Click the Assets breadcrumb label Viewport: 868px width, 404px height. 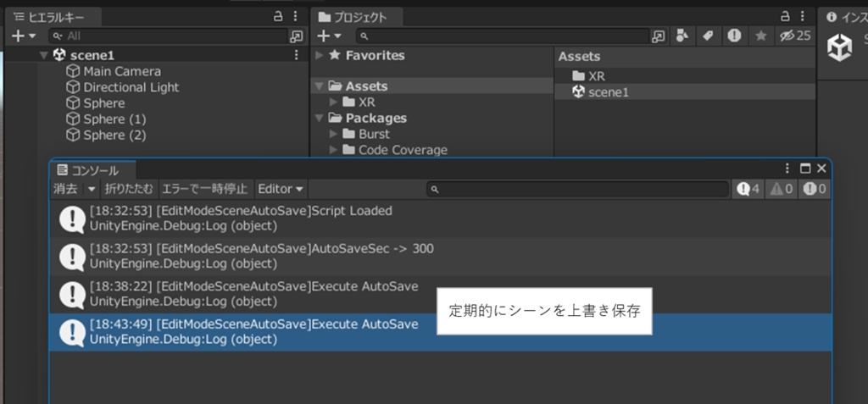tap(579, 57)
